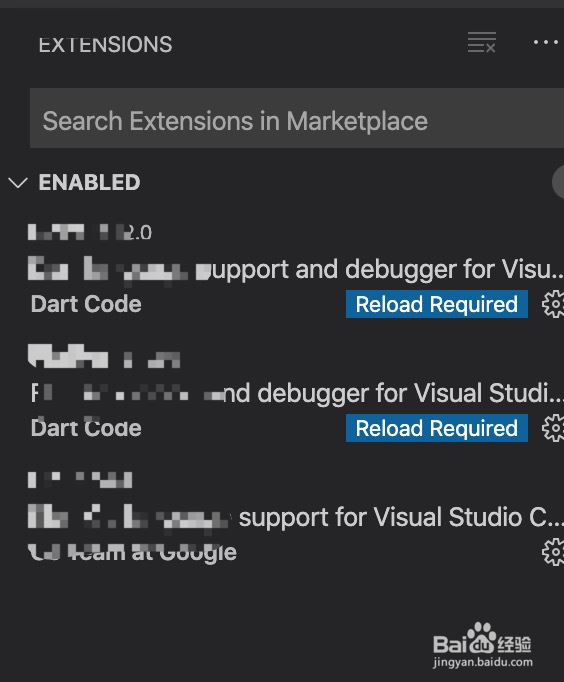Click the second Dart Code publisher label
Image resolution: width=564 pixels, height=682 pixels.
(x=86, y=428)
